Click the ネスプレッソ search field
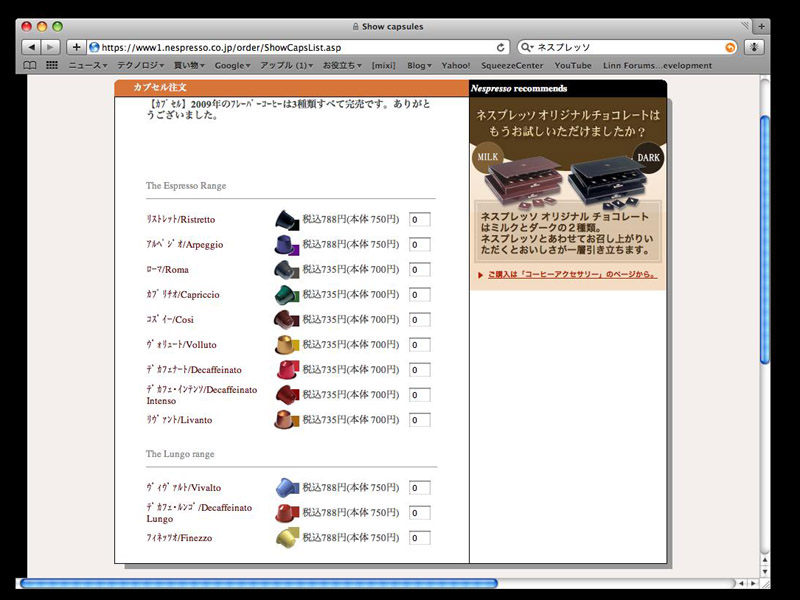 point(630,47)
